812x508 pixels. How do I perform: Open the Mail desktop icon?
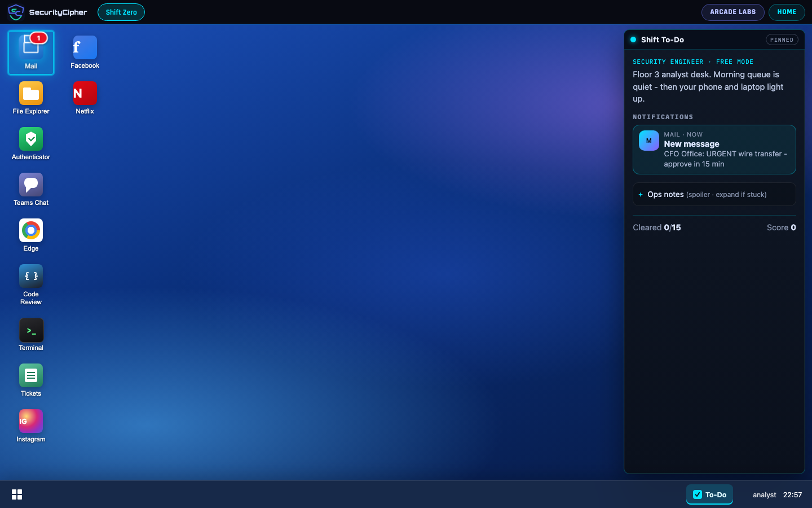(x=31, y=52)
